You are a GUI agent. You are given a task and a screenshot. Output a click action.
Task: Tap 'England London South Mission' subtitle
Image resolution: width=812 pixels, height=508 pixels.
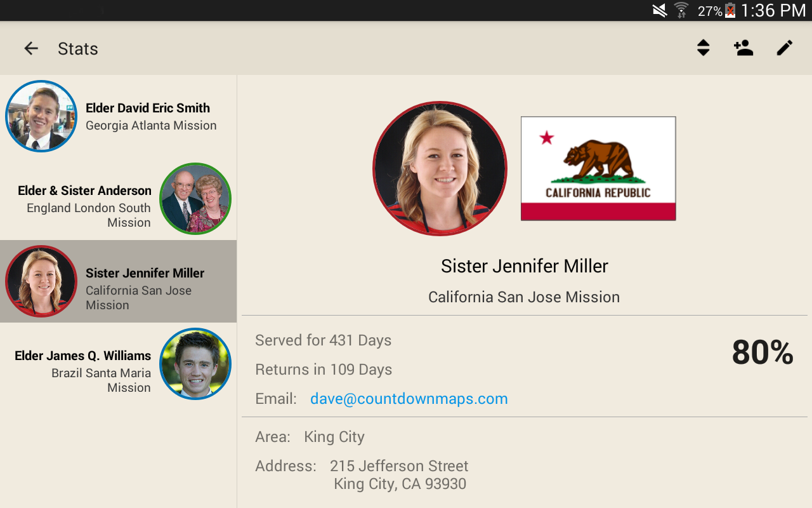[89, 215]
